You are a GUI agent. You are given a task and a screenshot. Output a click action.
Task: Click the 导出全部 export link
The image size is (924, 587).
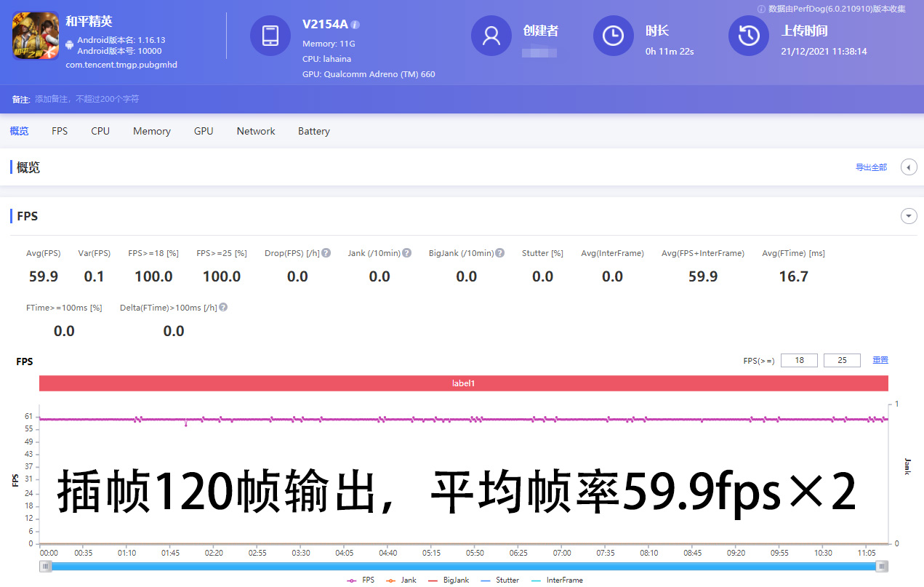click(870, 167)
